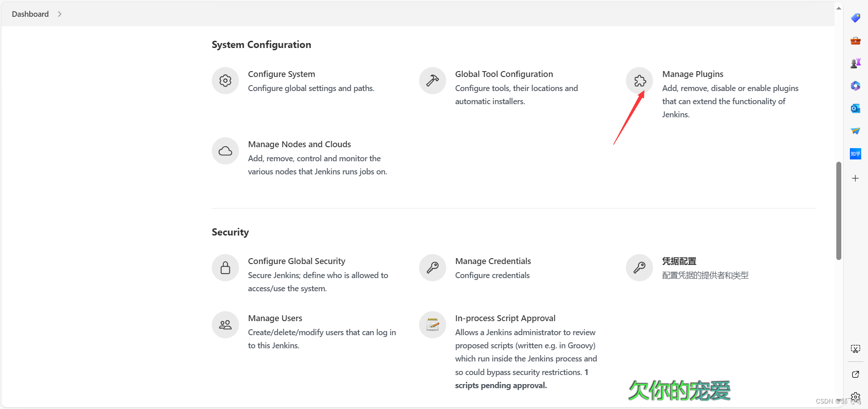This screenshot has width=868, height=409.
Task: Open the Outlook icon in browser sidebar
Action: coord(855,108)
